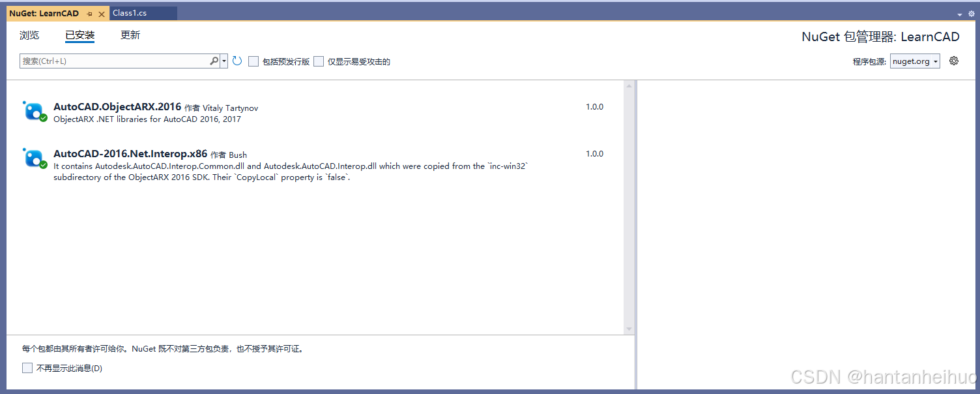
Task: Pin the NuGet: LearnCAD tab
Action: coord(90,14)
